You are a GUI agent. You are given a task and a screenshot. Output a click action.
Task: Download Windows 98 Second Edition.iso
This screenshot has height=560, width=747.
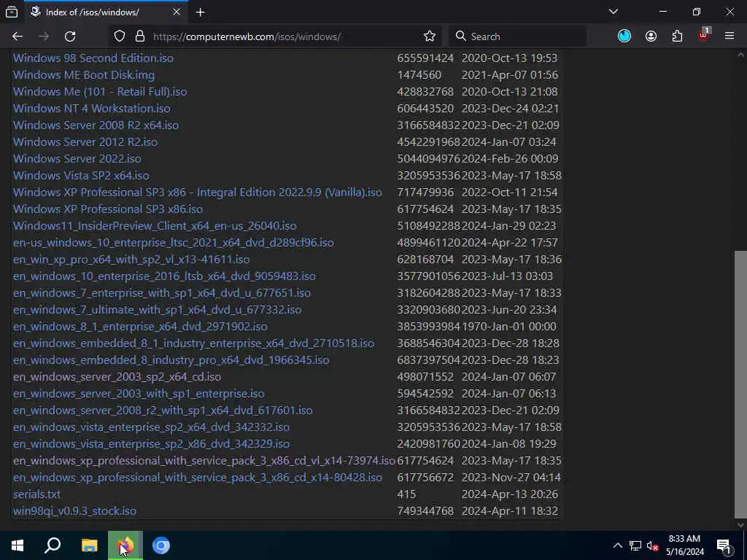point(93,58)
